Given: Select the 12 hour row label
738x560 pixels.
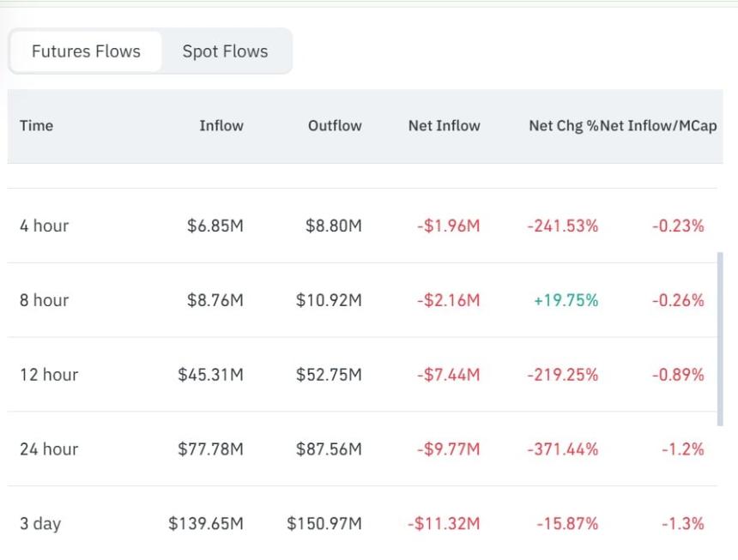Looking at the screenshot, I should tap(49, 375).
